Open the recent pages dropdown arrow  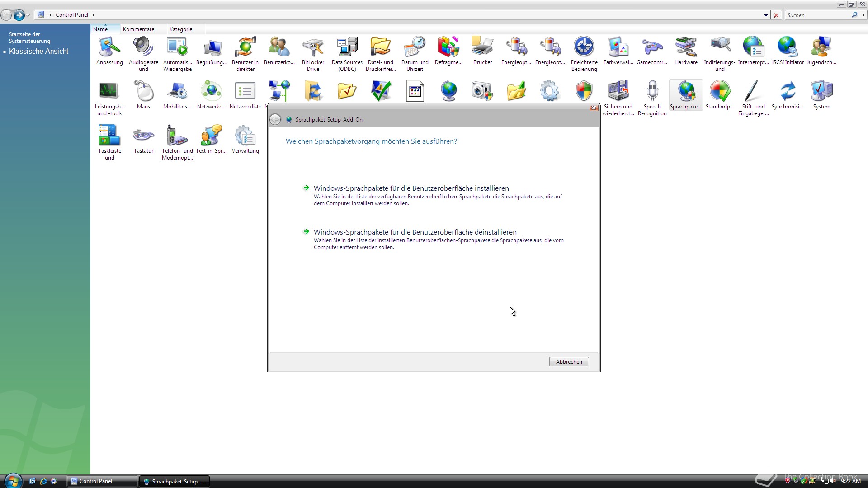click(28, 15)
